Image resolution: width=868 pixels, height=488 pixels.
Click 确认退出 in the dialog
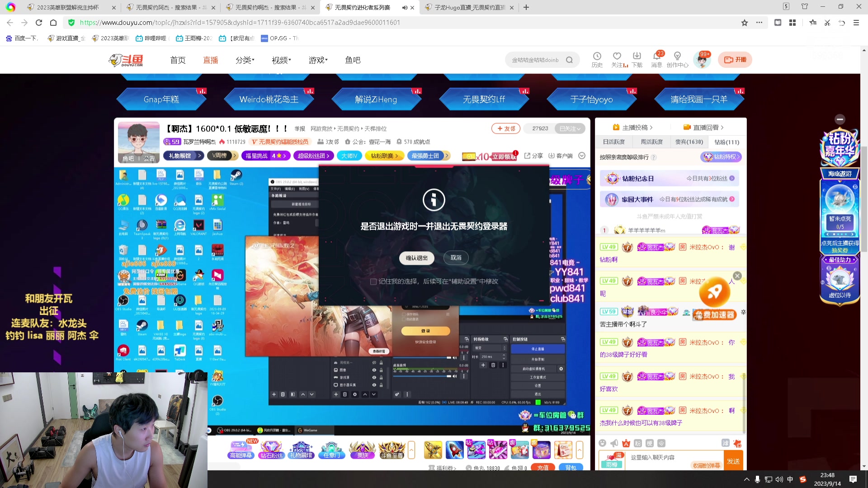(417, 258)
